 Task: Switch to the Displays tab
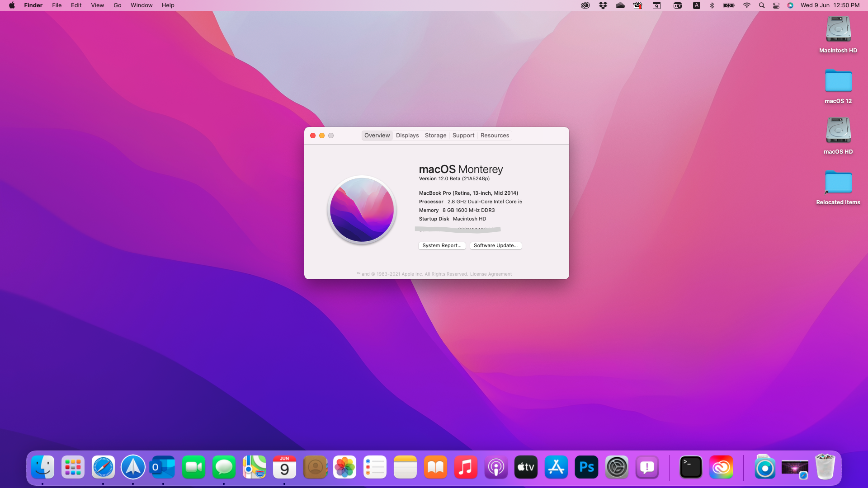(407, 136)
